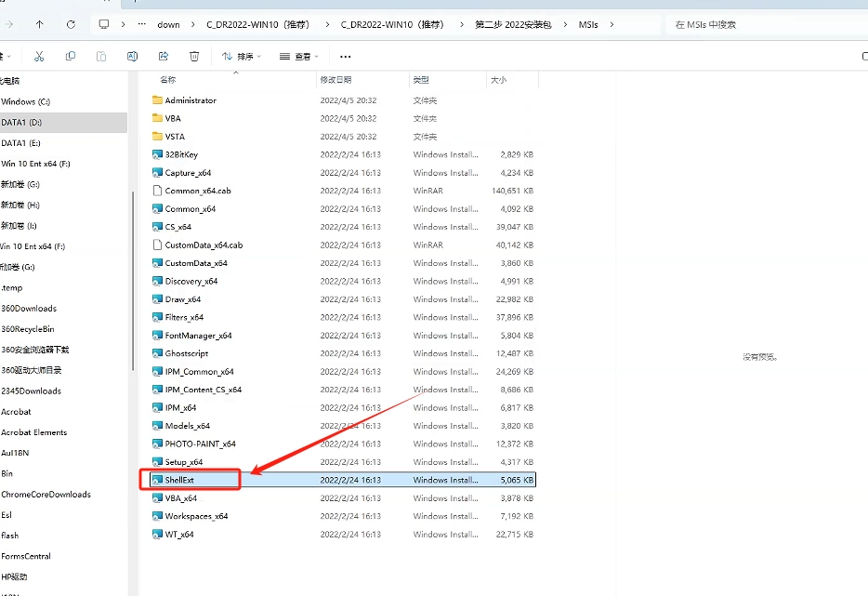This screenshot has width=868, height=596.
Task: Select Windows (C:) drive in sidebar
Action: tap(25, 101)
